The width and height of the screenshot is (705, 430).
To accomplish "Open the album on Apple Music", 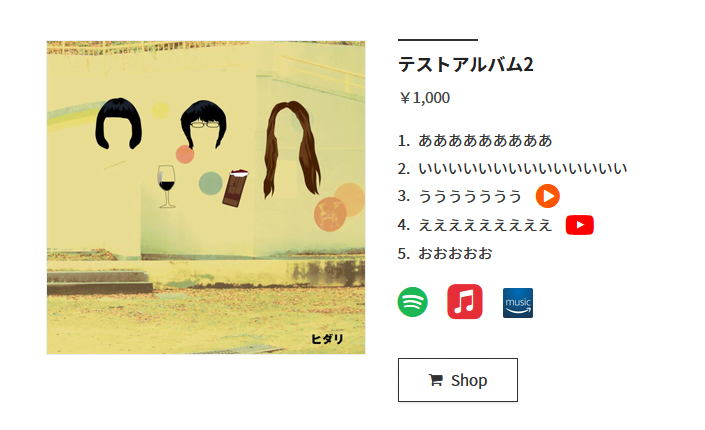I will point(464,301).
